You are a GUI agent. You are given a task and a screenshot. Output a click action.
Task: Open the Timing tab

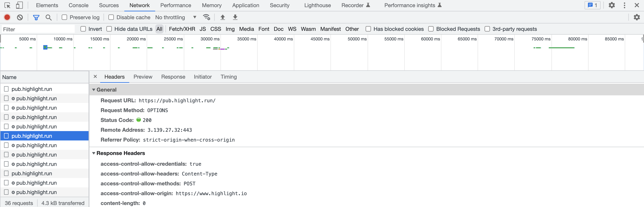229,77
